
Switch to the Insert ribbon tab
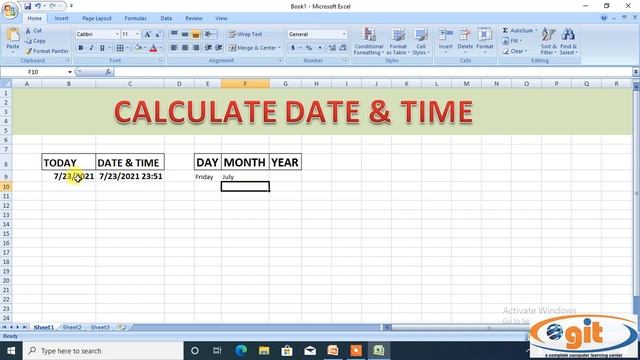[x=62, y=18]
